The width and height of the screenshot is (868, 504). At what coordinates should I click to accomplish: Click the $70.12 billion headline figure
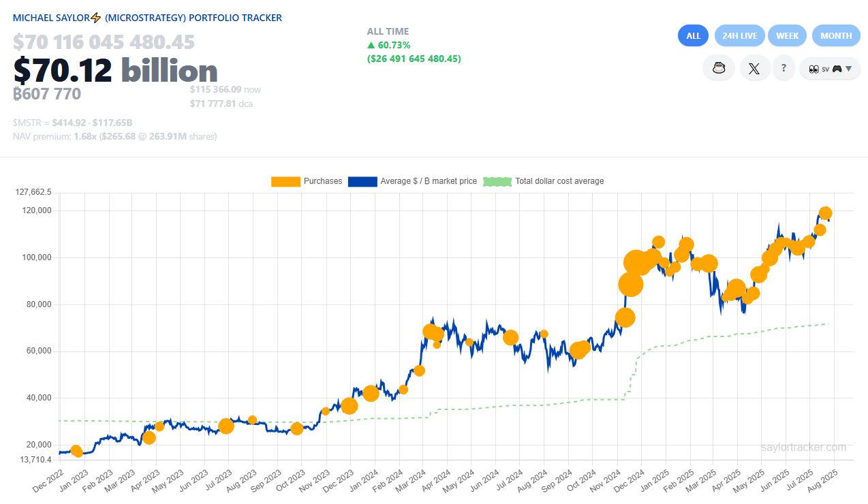point(115,71)
